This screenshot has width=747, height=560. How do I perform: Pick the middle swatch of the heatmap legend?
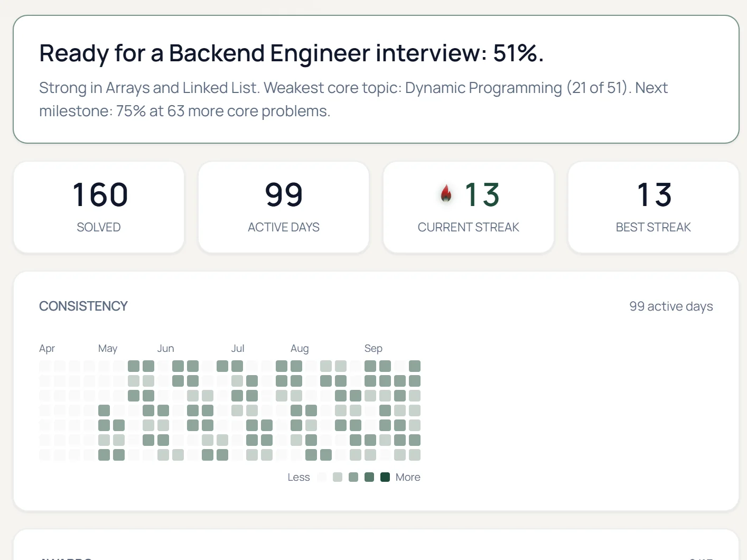353,477
